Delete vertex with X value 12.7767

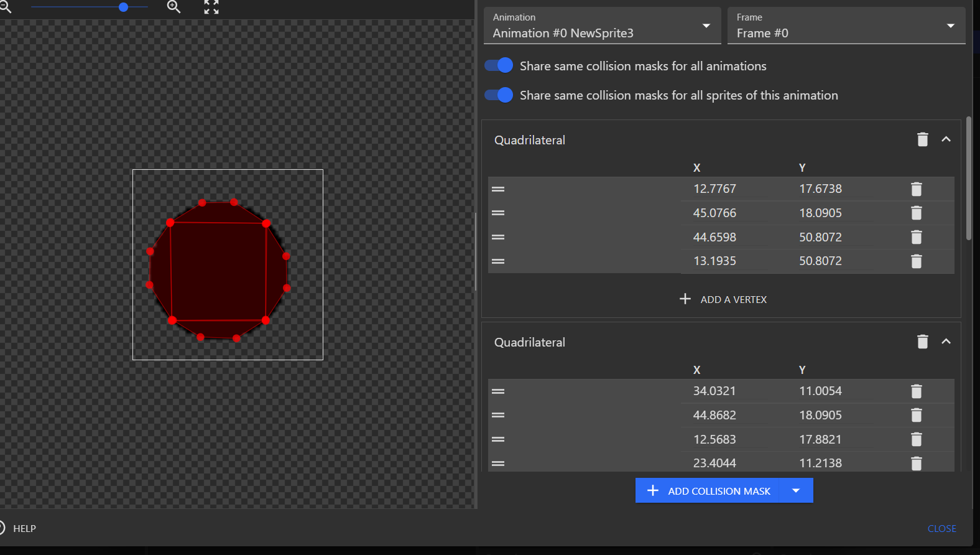click(x=916, y=189)
